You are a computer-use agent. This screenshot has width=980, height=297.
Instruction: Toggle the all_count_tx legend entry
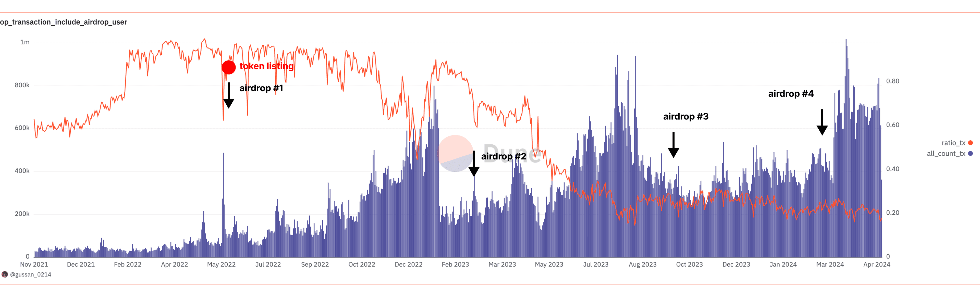pyautogui.click(x=950, y=154)
